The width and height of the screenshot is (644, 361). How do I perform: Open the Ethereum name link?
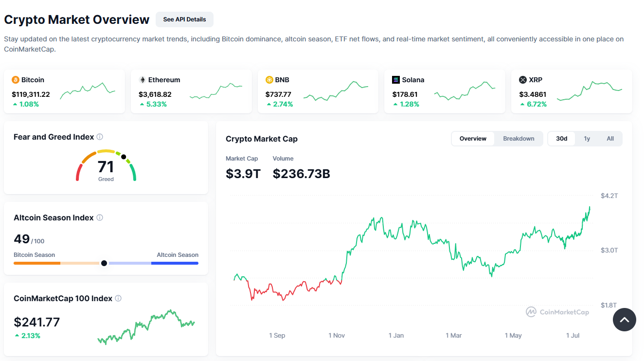pos(164,80)
